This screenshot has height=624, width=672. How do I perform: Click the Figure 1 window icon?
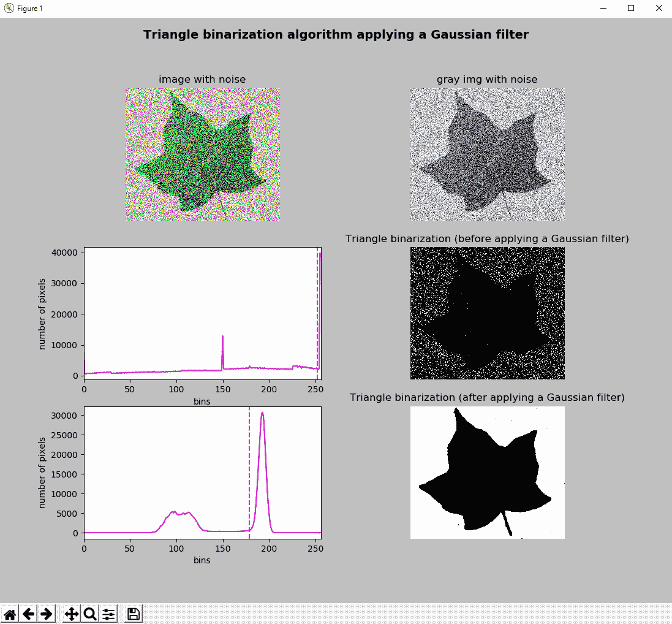[x=9, y=9]
